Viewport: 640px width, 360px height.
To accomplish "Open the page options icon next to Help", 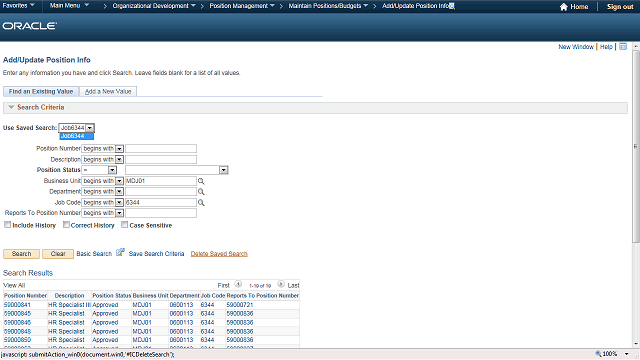I will (623, 47).
